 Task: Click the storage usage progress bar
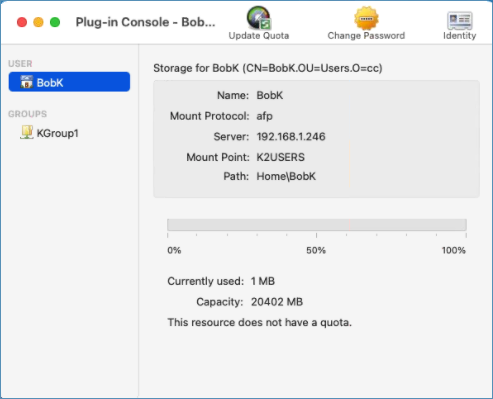click(317, 225)
